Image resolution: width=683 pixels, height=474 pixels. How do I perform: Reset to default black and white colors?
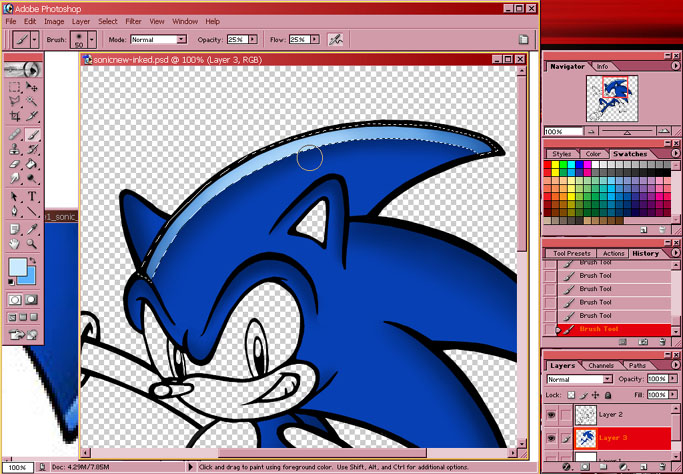[11, 282]
